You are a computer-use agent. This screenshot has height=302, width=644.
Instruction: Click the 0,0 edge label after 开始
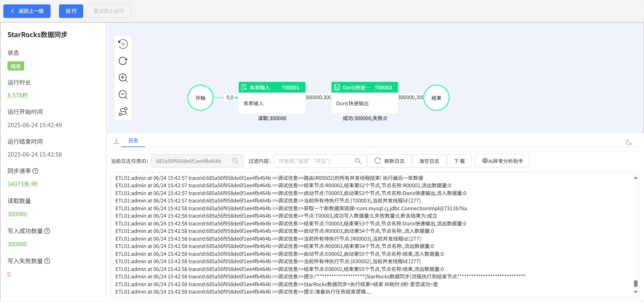pyautogui.click(x=230, y=98)
